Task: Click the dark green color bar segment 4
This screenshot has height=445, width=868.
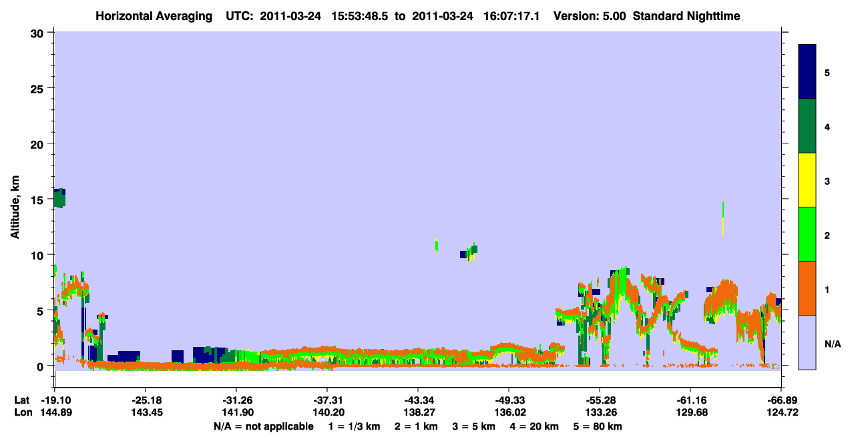Action: pos(807,126)
